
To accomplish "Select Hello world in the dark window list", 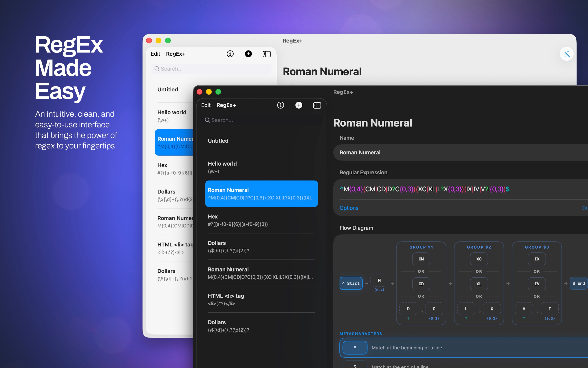I will (x=262, y=167).
